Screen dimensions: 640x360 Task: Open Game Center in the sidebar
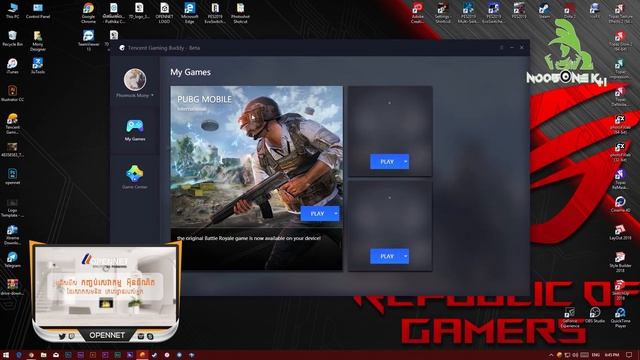click(x=135, y=177)
